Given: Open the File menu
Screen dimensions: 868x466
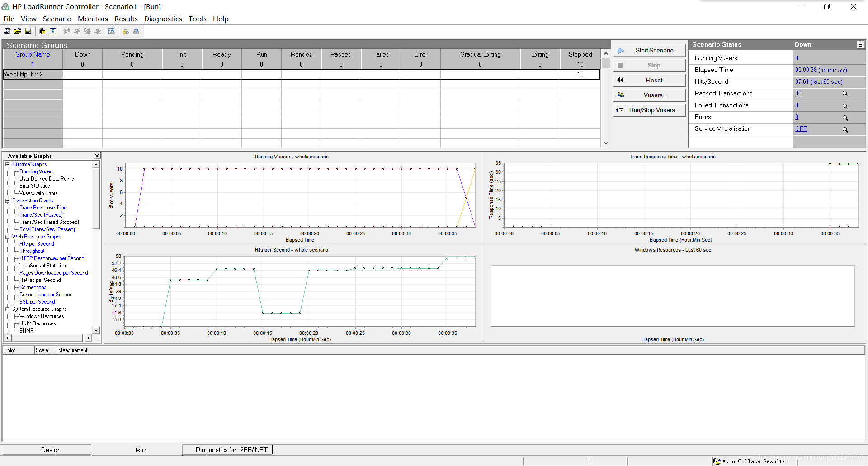Looking at the screenshot, I should pyautogui.click(x=9, y=19).
